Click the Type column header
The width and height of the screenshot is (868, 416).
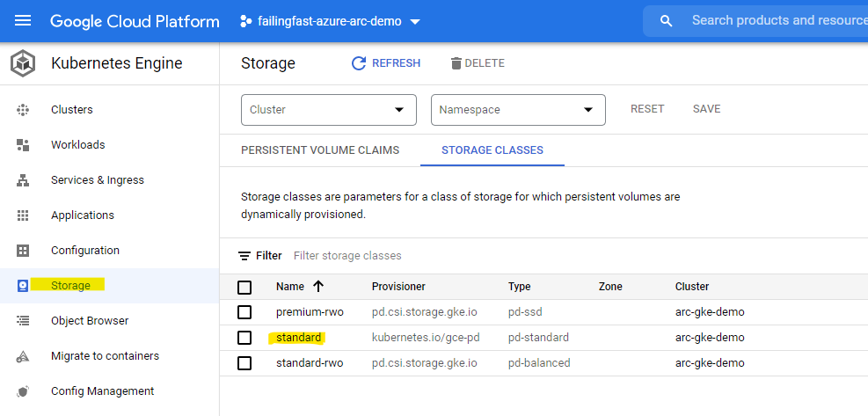click(x=519, y=287)
